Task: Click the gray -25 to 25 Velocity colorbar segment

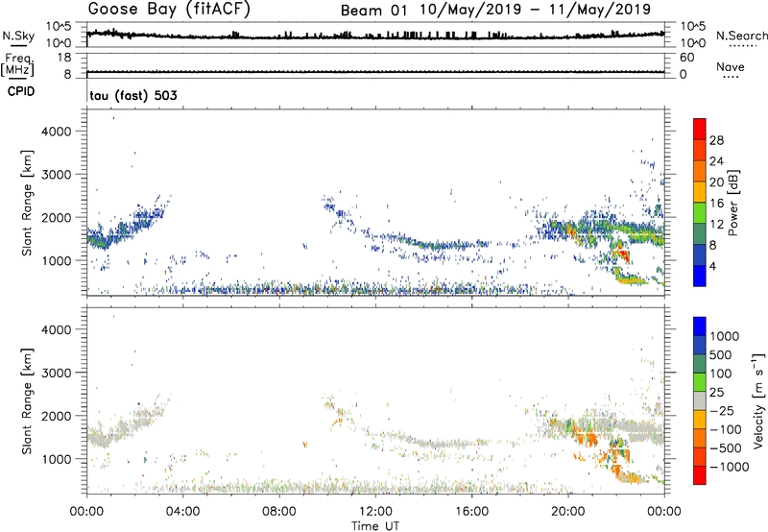Action: point(700,400)
